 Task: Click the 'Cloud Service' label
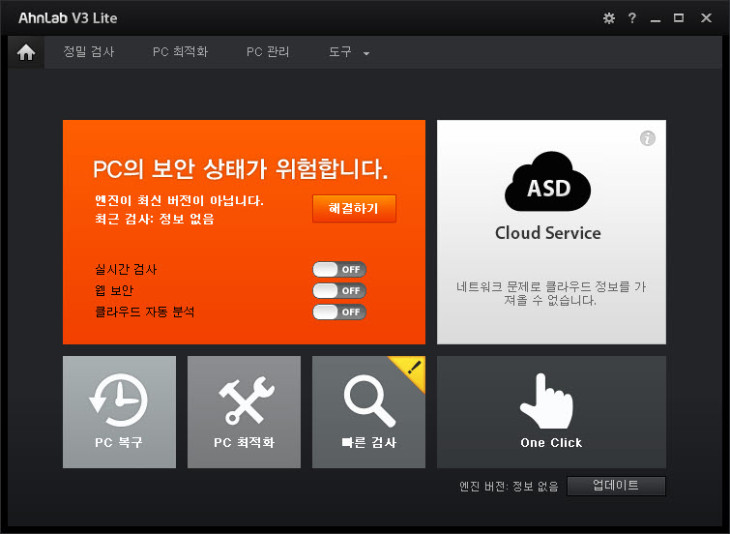pyautogui.click(x=548, y=233)
